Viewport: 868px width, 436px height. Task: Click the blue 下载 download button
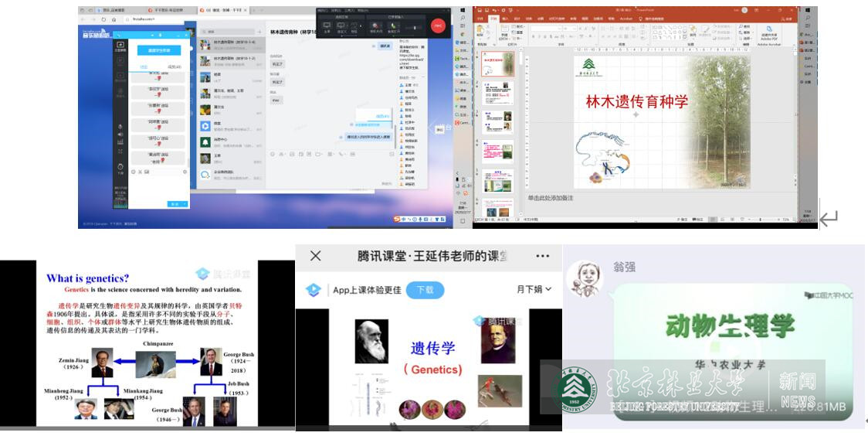(x=426, y=290)
